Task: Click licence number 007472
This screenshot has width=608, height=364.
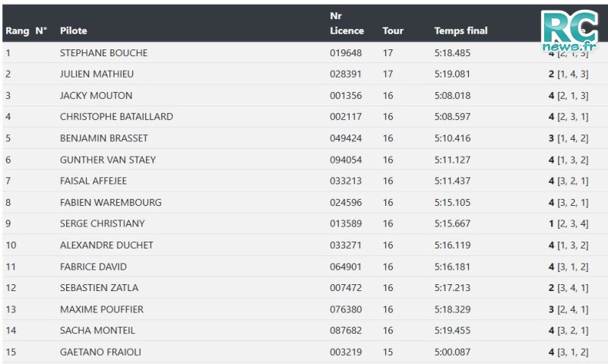Action: coord(346,288)
